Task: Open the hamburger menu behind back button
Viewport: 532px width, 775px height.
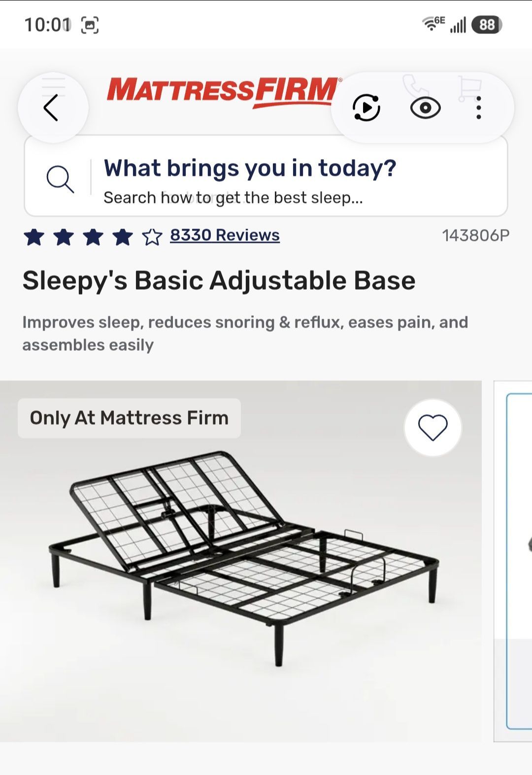Action: pyautogui.click(x=54, y=86)
